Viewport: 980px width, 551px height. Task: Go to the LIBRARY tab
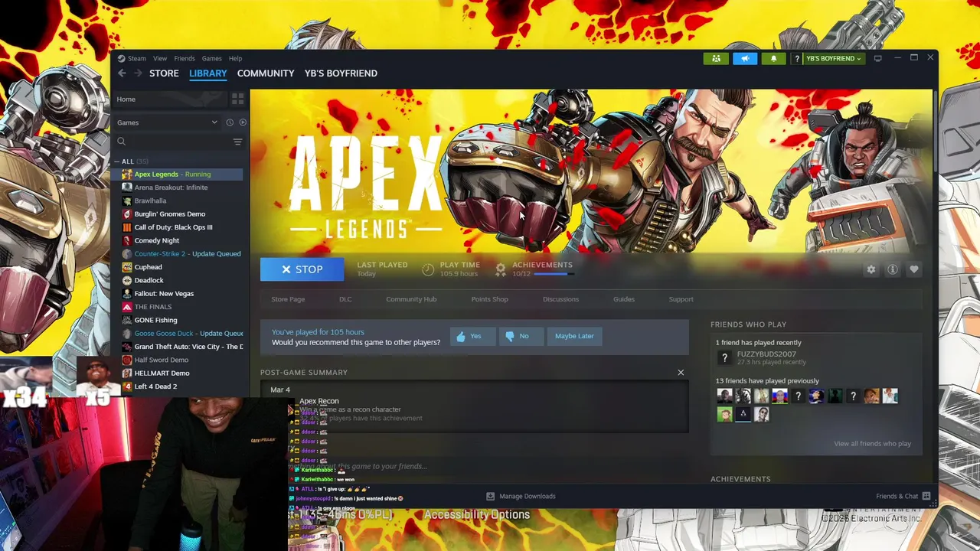(x=208, y=73)
